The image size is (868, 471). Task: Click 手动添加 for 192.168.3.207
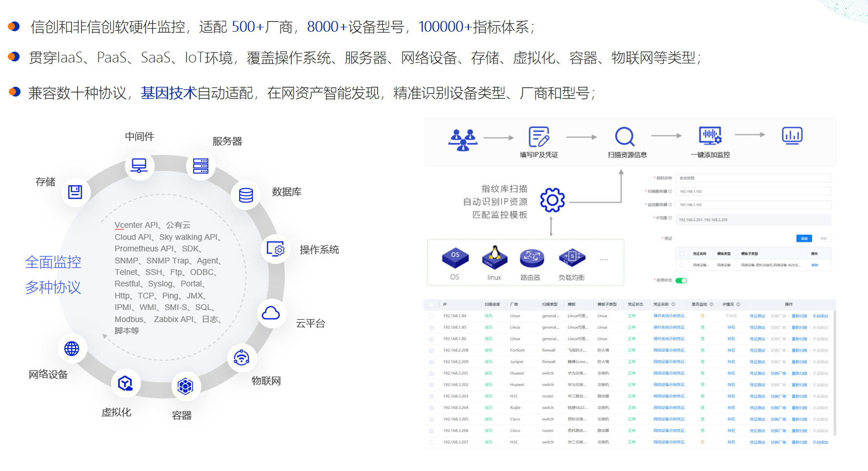point(820,442)
